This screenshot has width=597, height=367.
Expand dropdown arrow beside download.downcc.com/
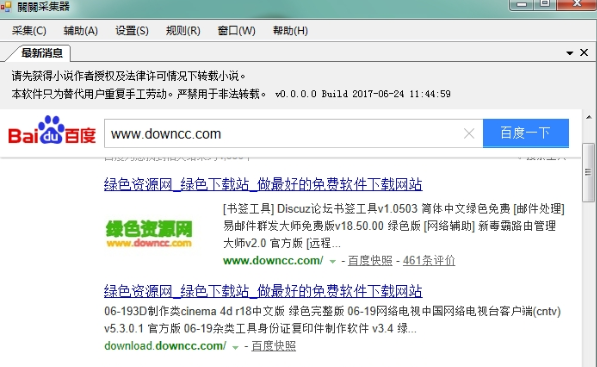pyautogui.click(x=236, y=347)
